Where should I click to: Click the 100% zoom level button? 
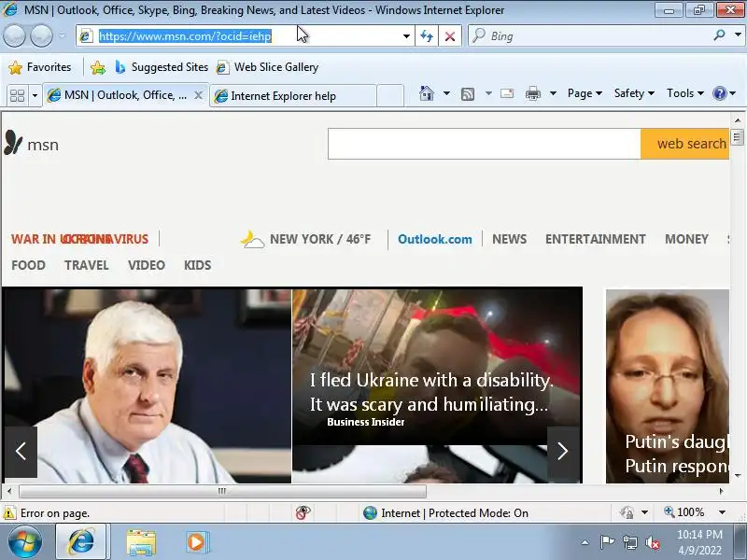[x=684, y=512]
